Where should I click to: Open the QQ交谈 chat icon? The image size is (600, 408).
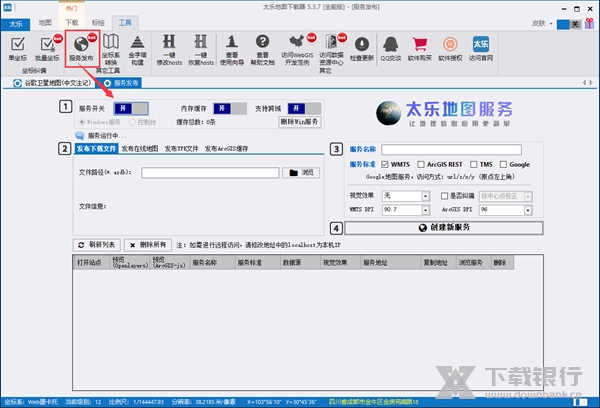click(392, 48)
